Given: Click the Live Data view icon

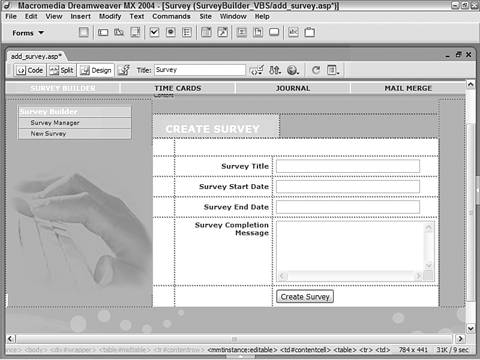Looking at the screenshot, I should pyautogui.click(x=124, y=70).
